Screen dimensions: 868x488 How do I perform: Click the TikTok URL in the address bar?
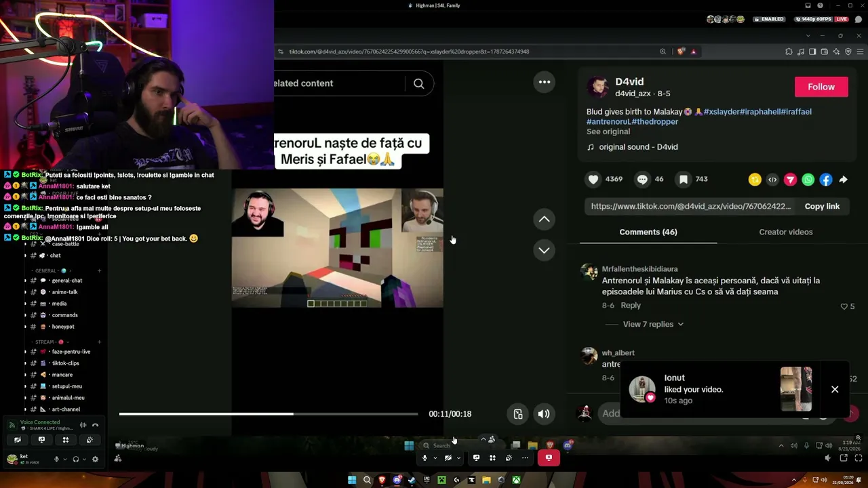(409, 52)
